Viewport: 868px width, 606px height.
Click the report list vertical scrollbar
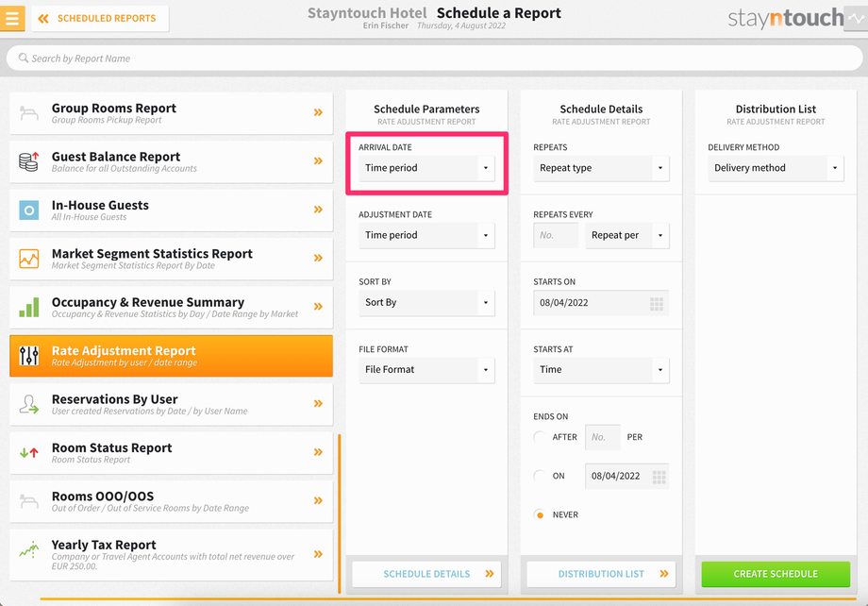point(340,513)
